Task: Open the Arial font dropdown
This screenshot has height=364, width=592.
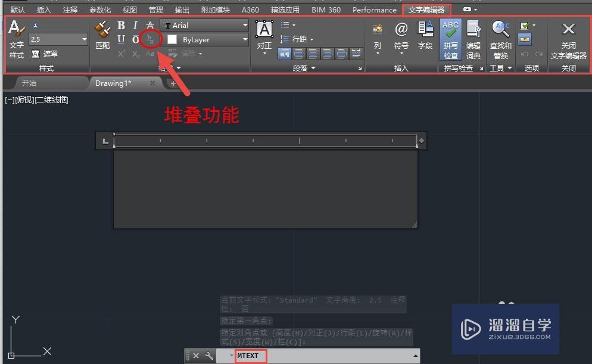Action: [205, 25]
